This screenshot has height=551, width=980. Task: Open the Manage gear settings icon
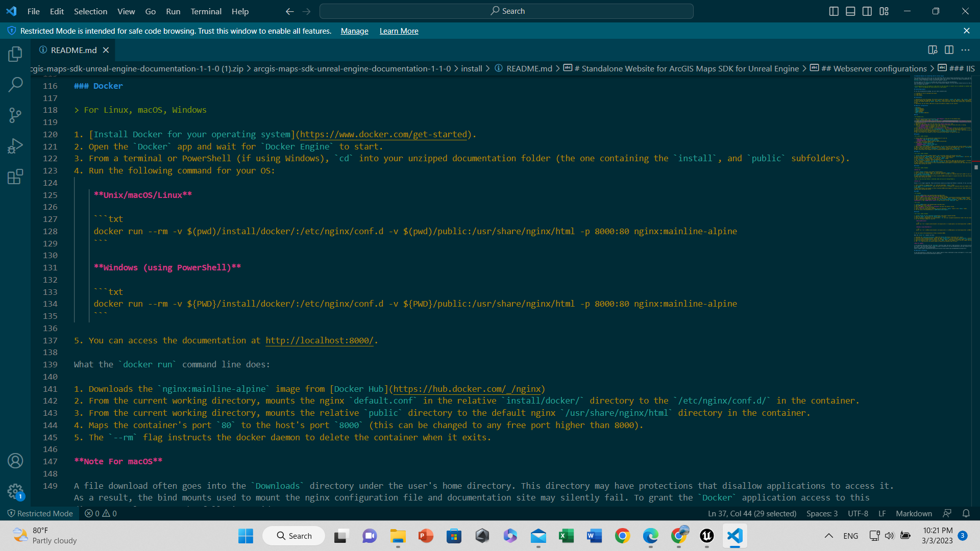[15, 491]
